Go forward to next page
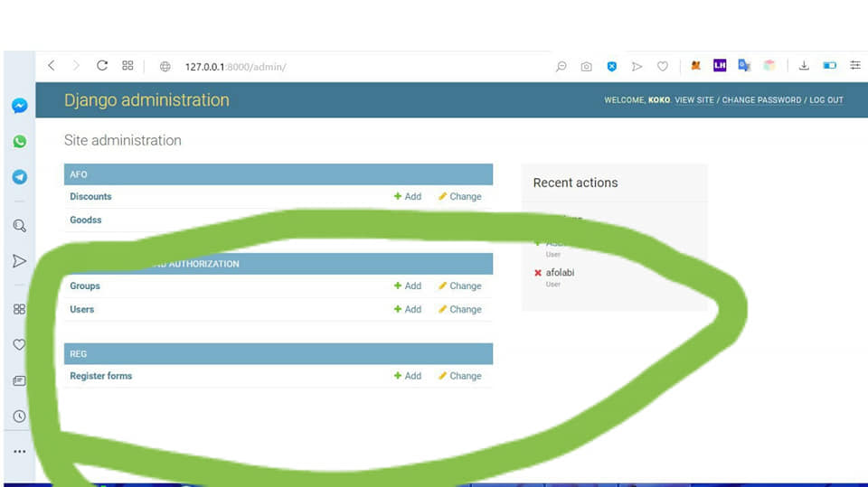Viewport: 868px width, 487px height. [76, 66]
